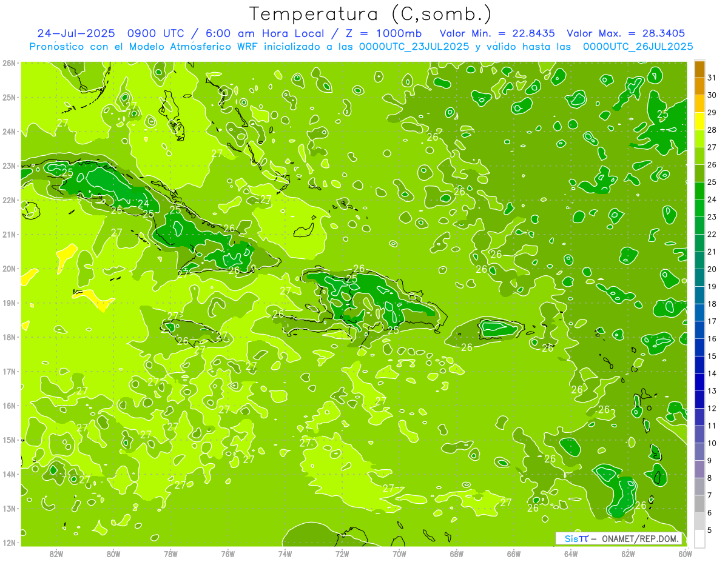Click the white swatch below 5 on the scale

[x=699, y=538]
